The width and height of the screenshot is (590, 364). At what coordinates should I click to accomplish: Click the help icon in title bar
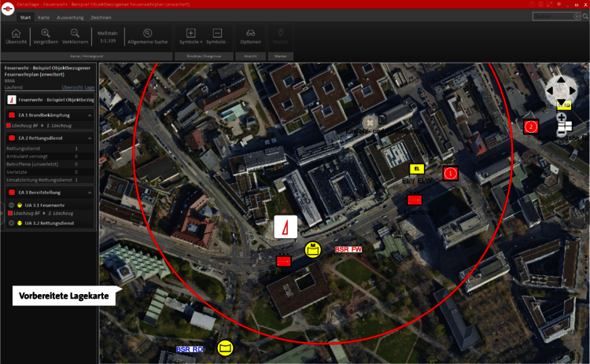[532, 4]
